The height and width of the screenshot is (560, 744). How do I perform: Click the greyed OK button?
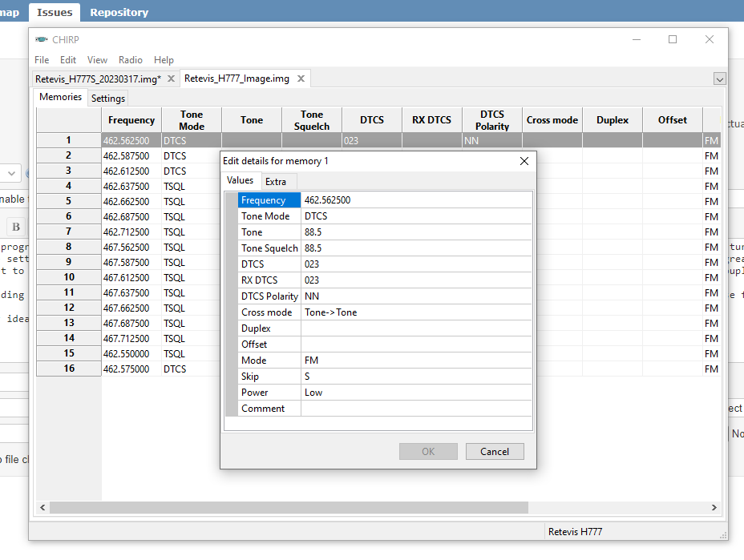click(x=428, y=451)
